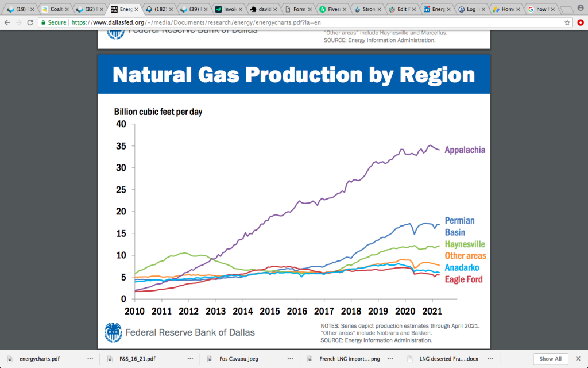Image resolution: width=588 pixels, height=368 pixels.
Task: Close the downloads bar with its X
Action: [578, 358]
